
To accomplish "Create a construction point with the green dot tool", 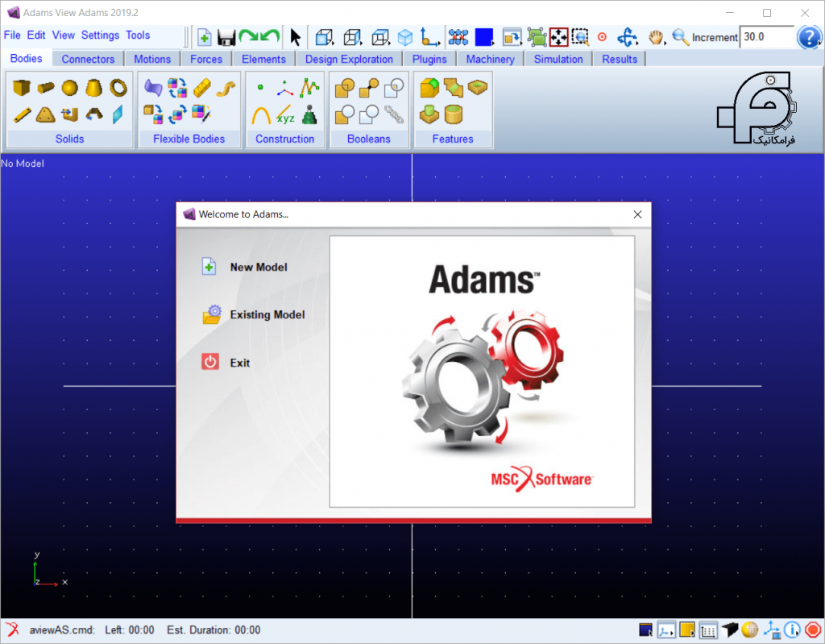I will 260,87.
